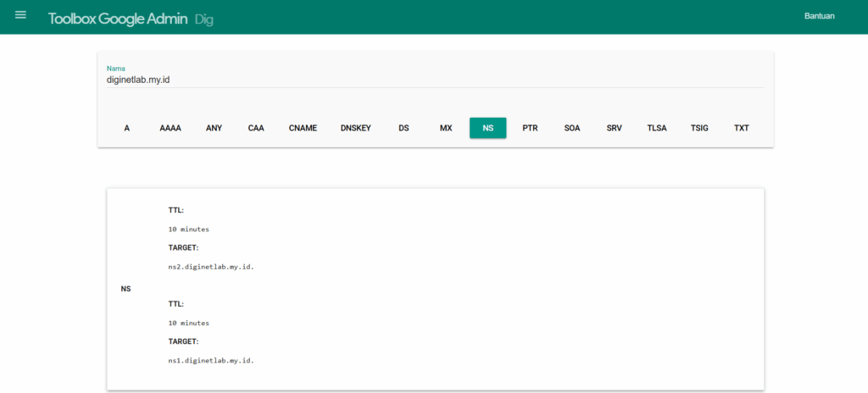Screen dimensions: 868x393
Task: Click the NS heading in results
Action: click(125, 289)
